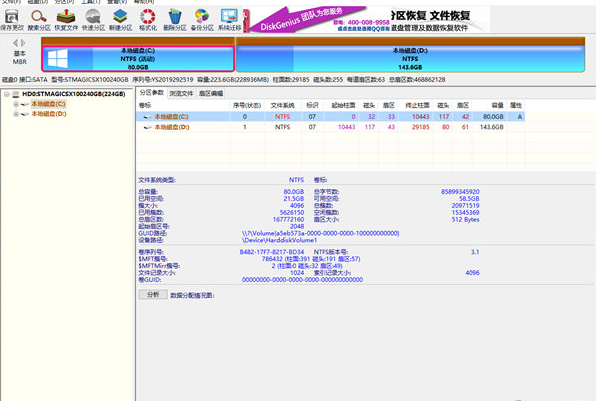Click the Analyze (分析) button
This screenshot has height=401, width=596.
(153, 295)
